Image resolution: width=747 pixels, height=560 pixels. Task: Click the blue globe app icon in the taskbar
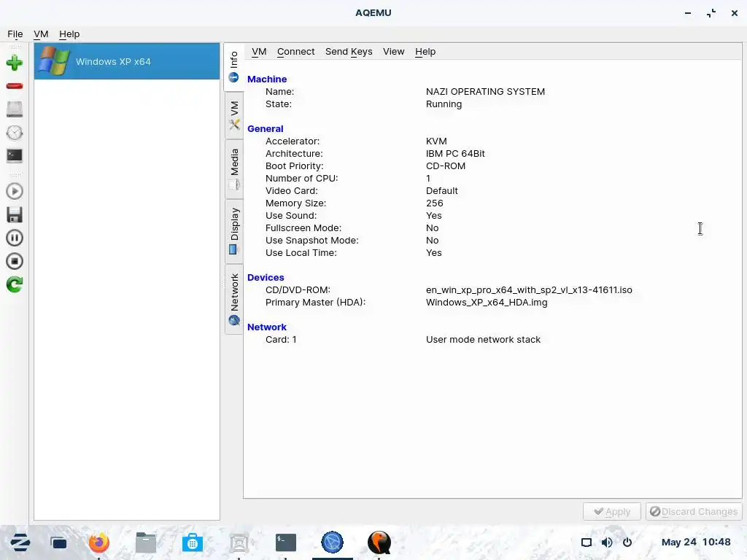click(x=332, y=542)
